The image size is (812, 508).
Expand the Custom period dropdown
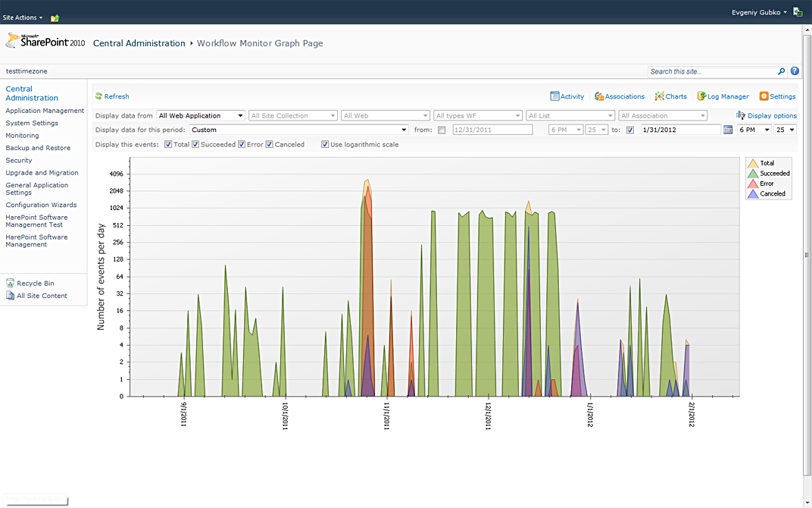(x=298, y=130)
